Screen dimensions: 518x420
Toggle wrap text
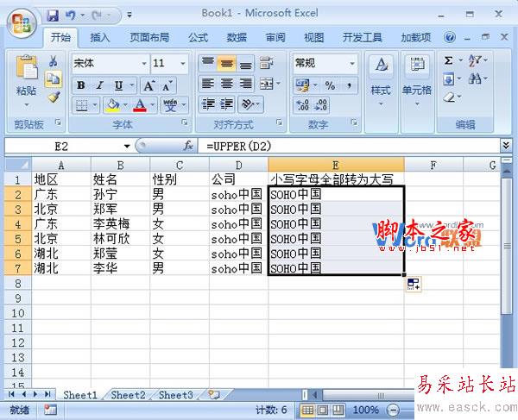[266, 63]
